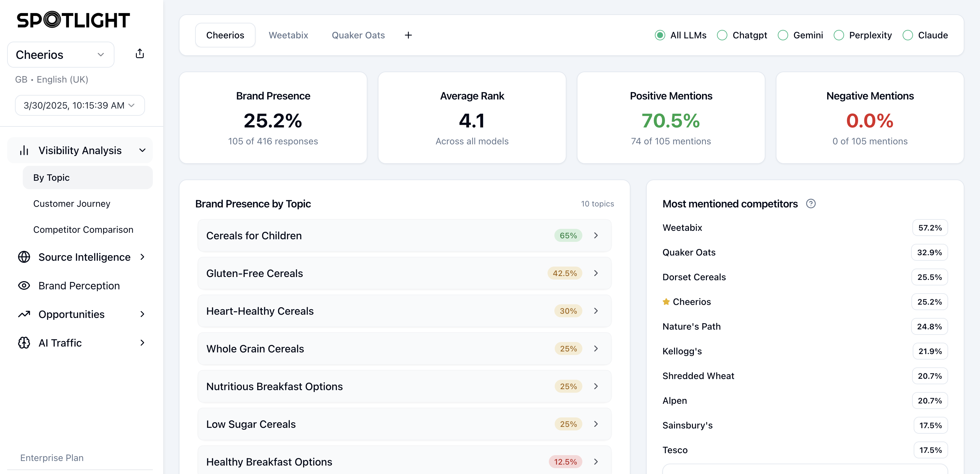The height and width of the screenshot is (474, 980).
Task: Click the plus icon to add brand tab
Action: (x=408, y=35)
